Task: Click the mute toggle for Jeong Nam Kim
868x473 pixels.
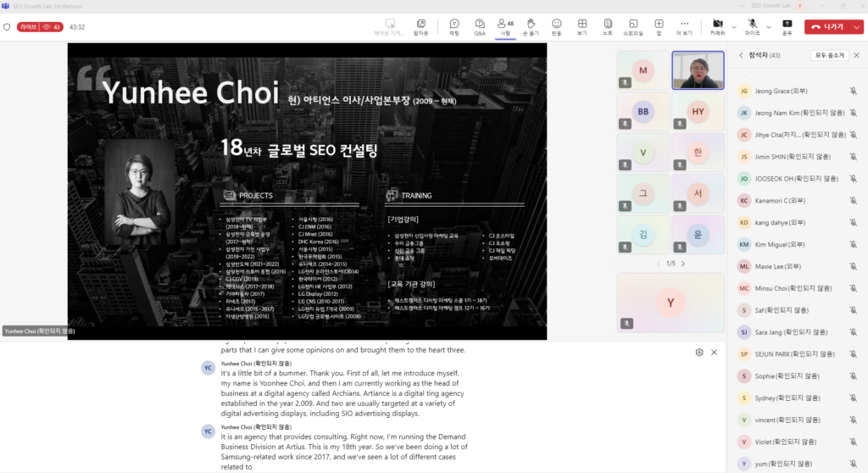Action: pos(853,113)
